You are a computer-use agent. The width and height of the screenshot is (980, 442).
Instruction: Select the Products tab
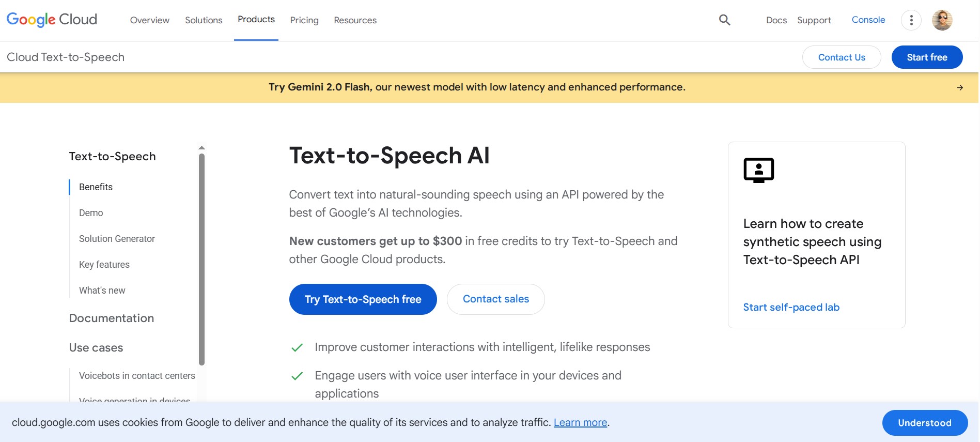coord(256,20)
